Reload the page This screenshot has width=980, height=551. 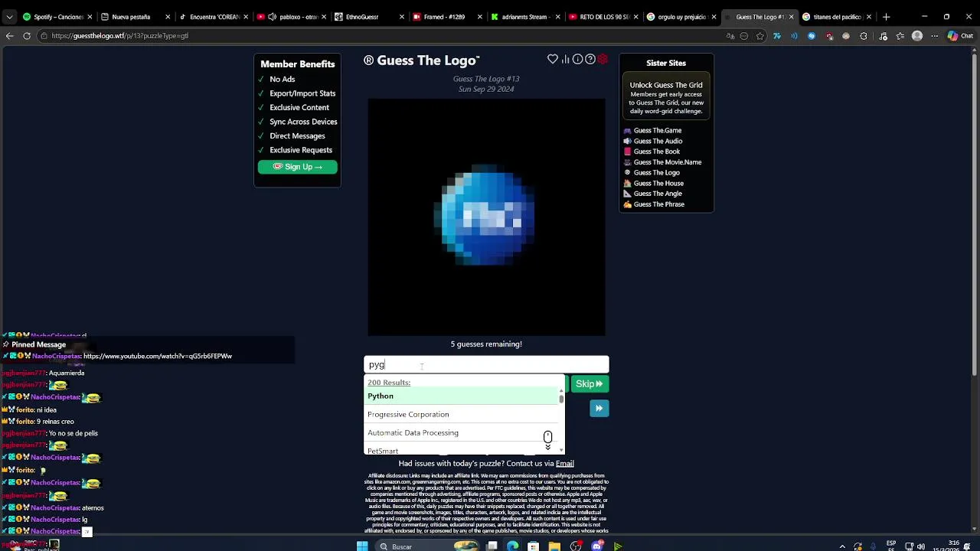[27, 36]
